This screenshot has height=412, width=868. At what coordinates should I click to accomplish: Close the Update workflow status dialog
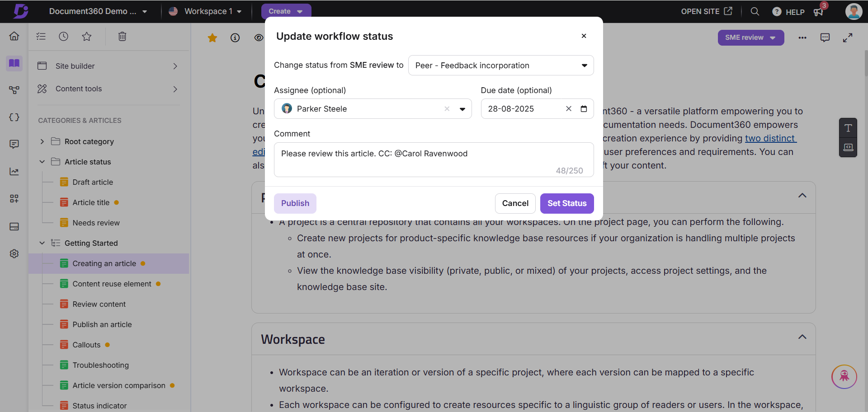tap(584, 36)
